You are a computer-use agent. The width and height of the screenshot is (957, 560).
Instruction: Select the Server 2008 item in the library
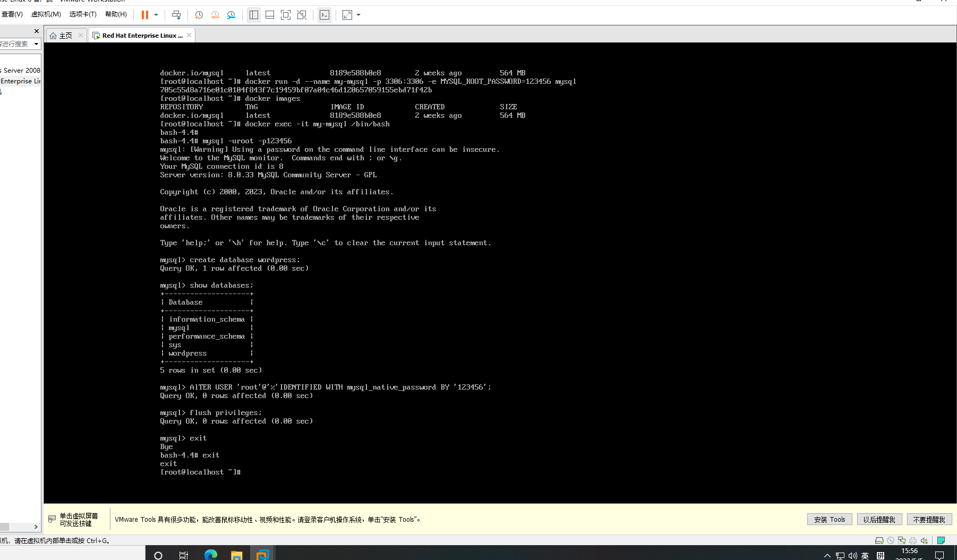click(20, 70)
